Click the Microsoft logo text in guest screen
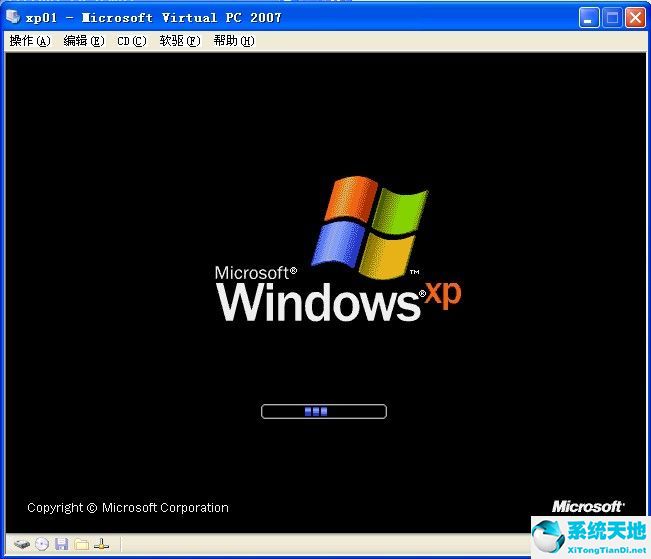 587,506
